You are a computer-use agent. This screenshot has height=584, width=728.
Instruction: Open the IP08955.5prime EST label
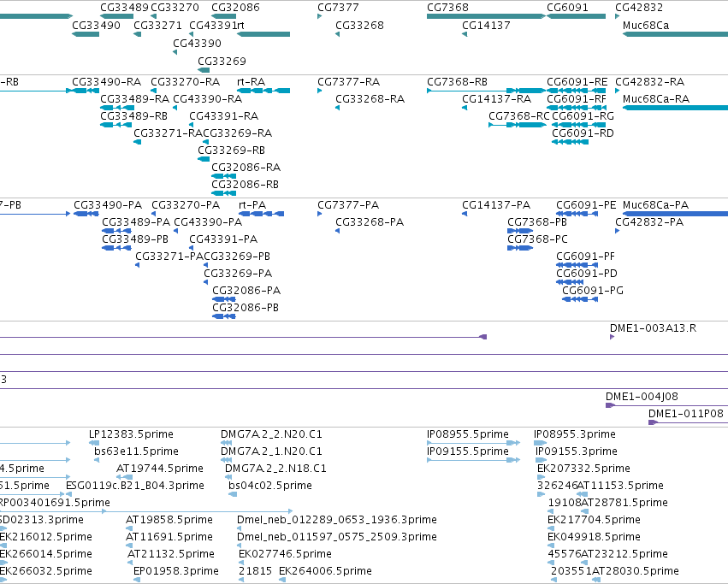point(468,434)
